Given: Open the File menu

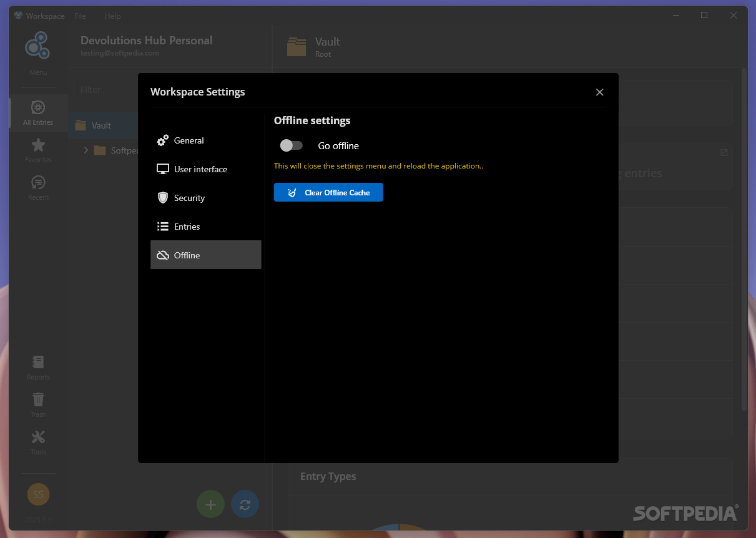Looking at the screenshot, I should pyautogui.click(x=80, y=16).
